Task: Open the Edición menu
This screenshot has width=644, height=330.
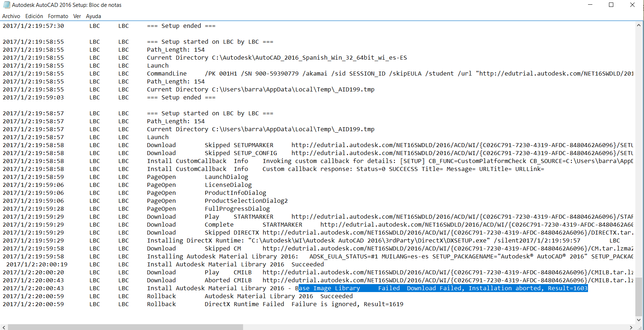Action: [x=34, y=16]
